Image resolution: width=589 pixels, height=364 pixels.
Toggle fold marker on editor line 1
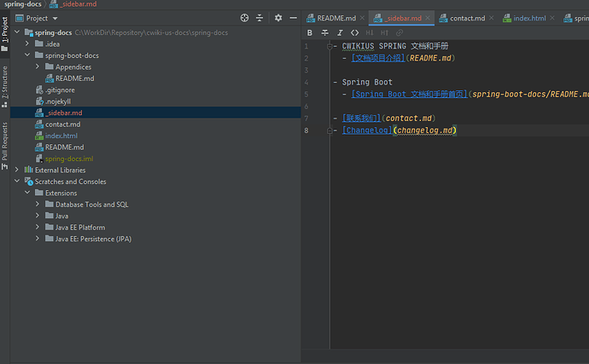pos(329,46)
